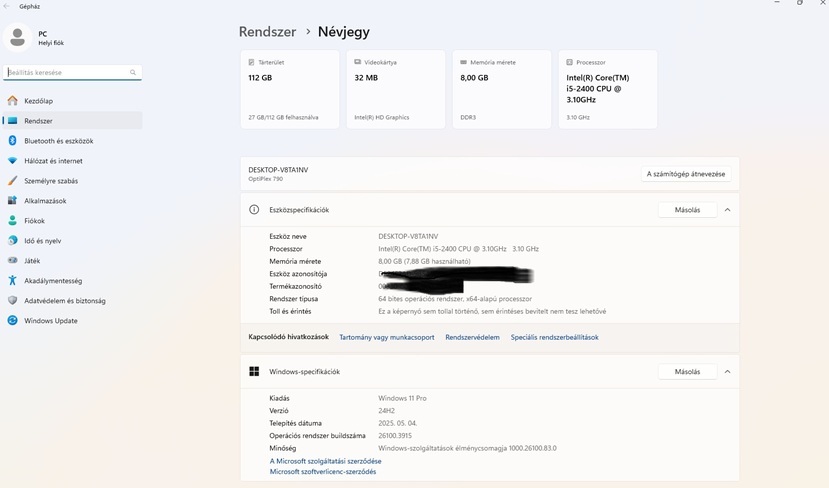Click the Windows logo beside Windows-specifikációk
Image resolution: width=829 pixels, height=488 pixels.
tap(254, 371)
